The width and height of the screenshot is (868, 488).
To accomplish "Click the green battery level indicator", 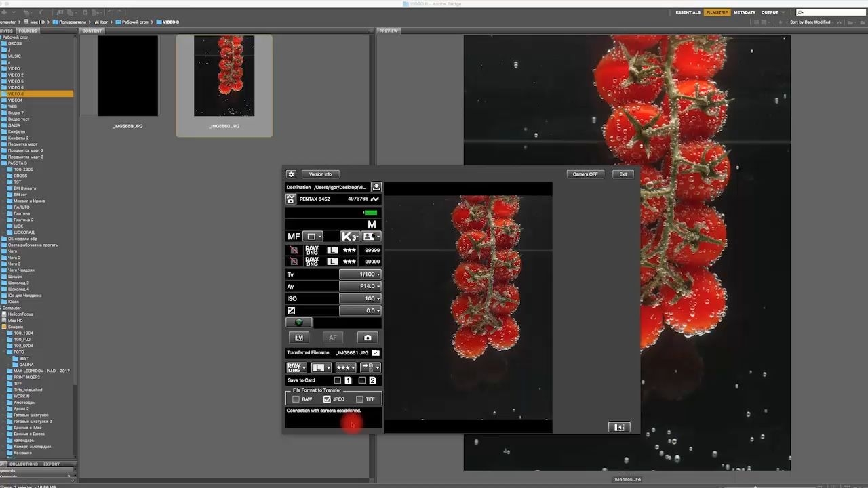I will pyautogui.click(x=370, y=213).
